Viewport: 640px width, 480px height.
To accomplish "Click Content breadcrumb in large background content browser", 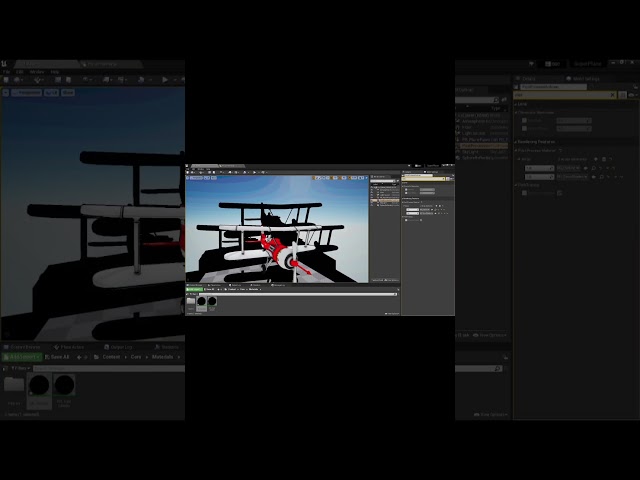I will (111, 357).
